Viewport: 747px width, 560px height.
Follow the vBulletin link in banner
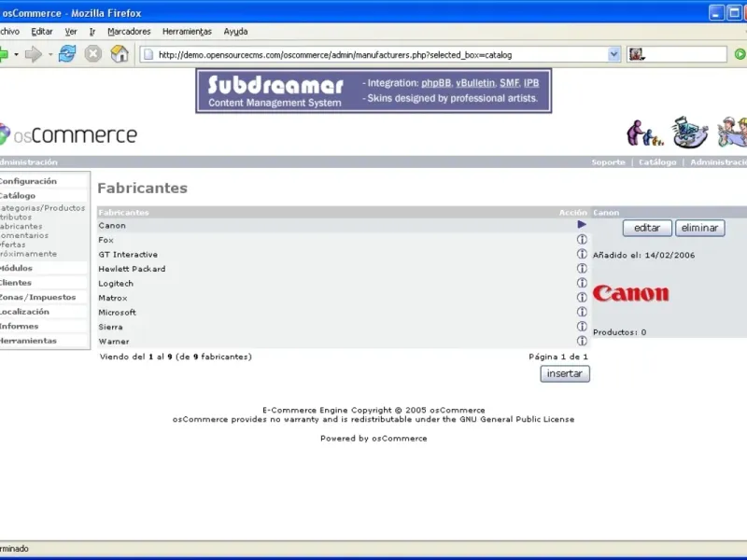[x=475, y=83]
